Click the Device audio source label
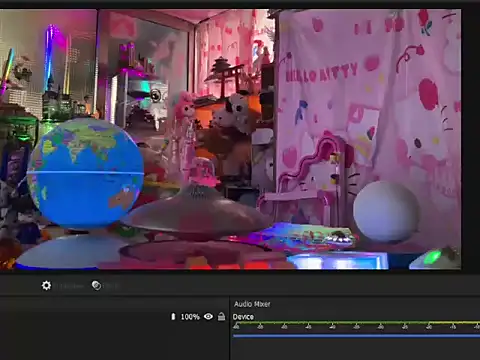480x360 pixels. [x=243, y=317]
